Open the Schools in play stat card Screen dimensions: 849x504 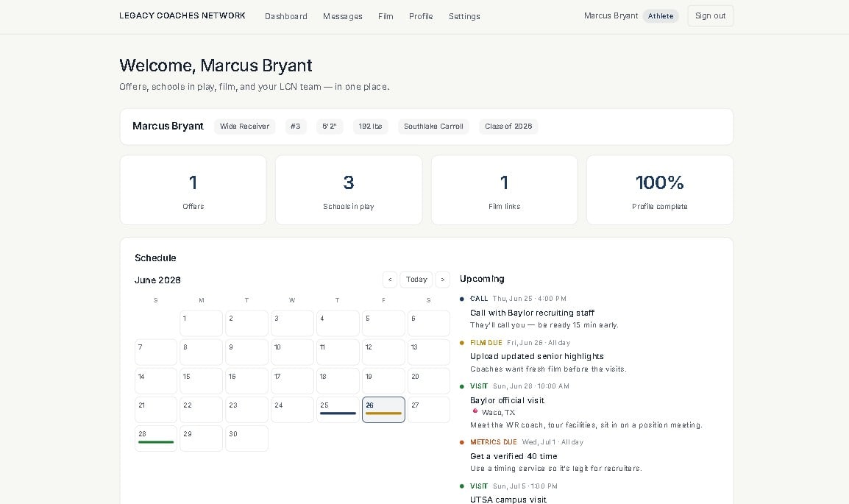point(349,190)
